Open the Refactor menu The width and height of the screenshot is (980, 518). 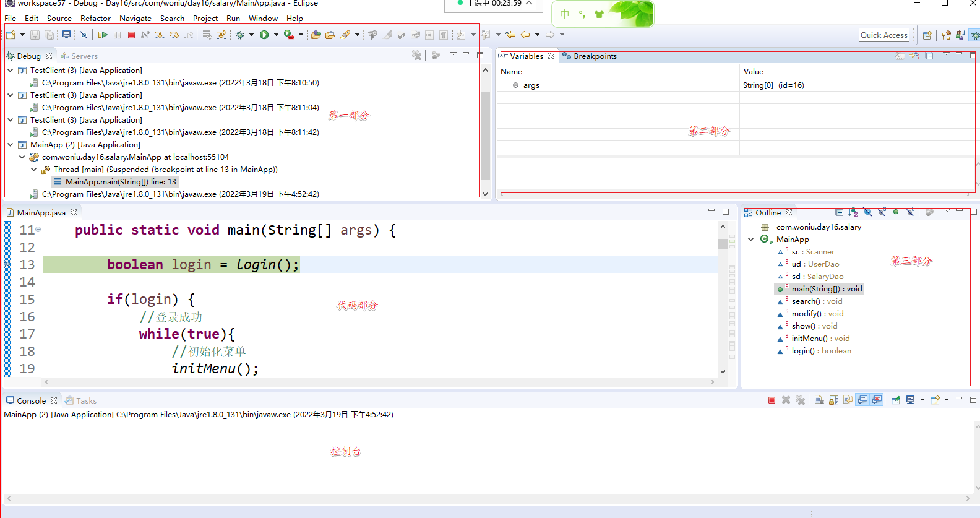(x=95, y=19)
